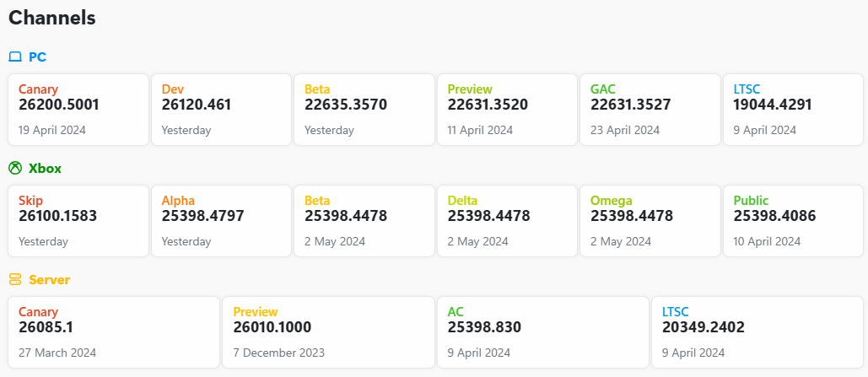Click the 19 April 2024 date text
This screenshot has height=377, width=868.
click(x=52, y=131)
